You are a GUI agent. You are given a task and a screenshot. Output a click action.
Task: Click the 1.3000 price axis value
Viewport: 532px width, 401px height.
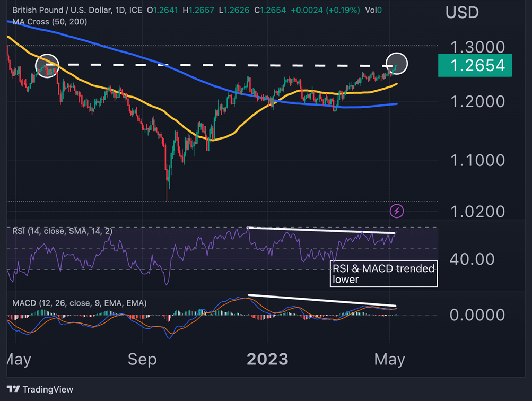pos(477,47)
